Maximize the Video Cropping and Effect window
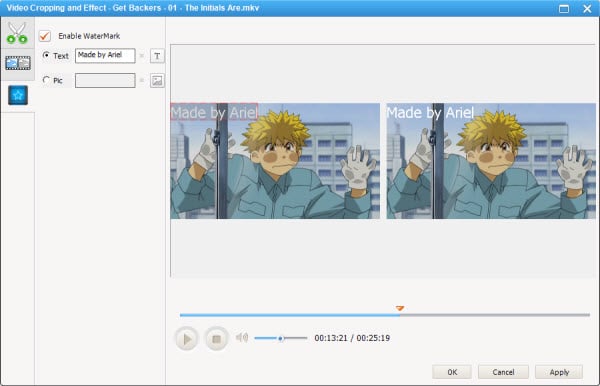This screenshot has width=600, height=386. click(564, 8)
